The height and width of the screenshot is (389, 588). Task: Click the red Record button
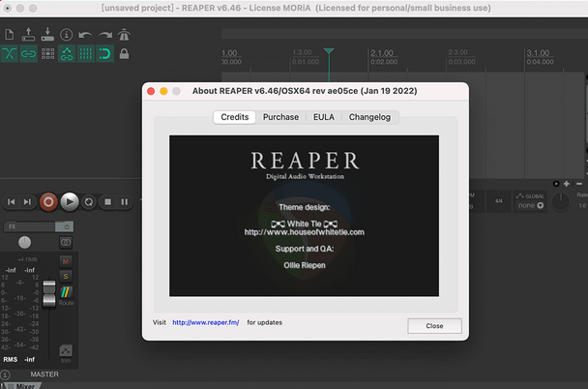(48, 202)
